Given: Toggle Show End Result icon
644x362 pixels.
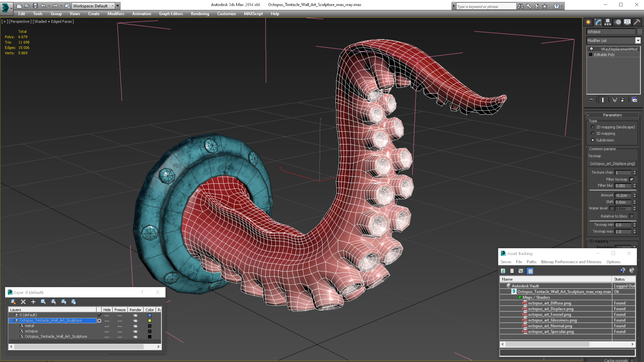Looking at the screenshot, I should [x=603, y=100].
